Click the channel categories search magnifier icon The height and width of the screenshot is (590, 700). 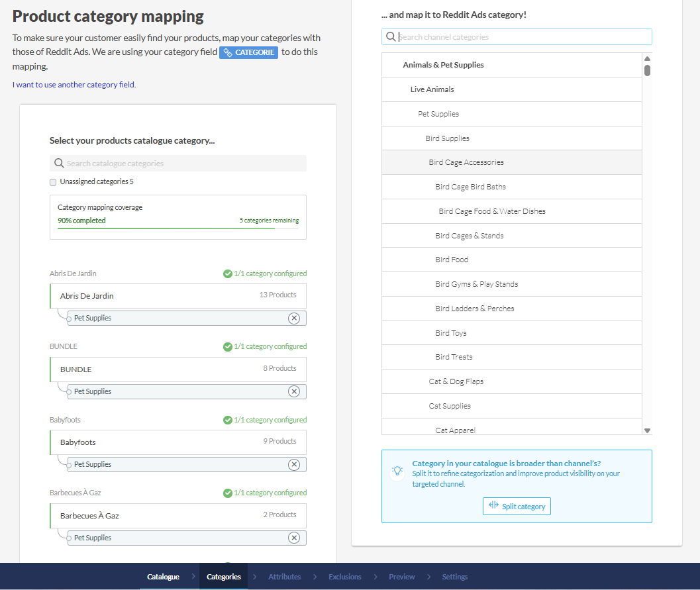[391, 37]
